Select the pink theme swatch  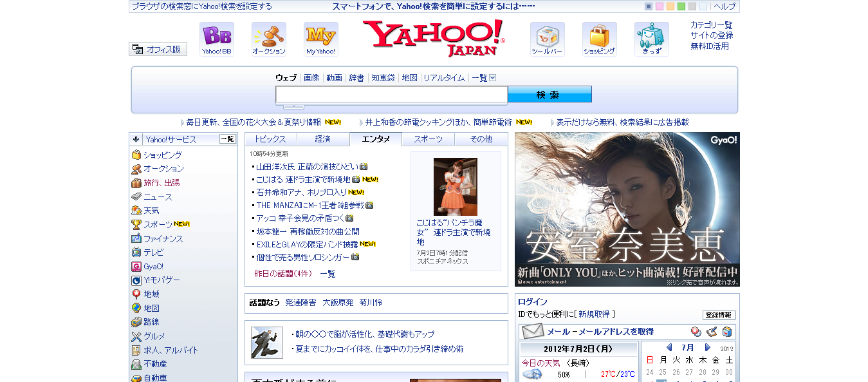(660, 6)
